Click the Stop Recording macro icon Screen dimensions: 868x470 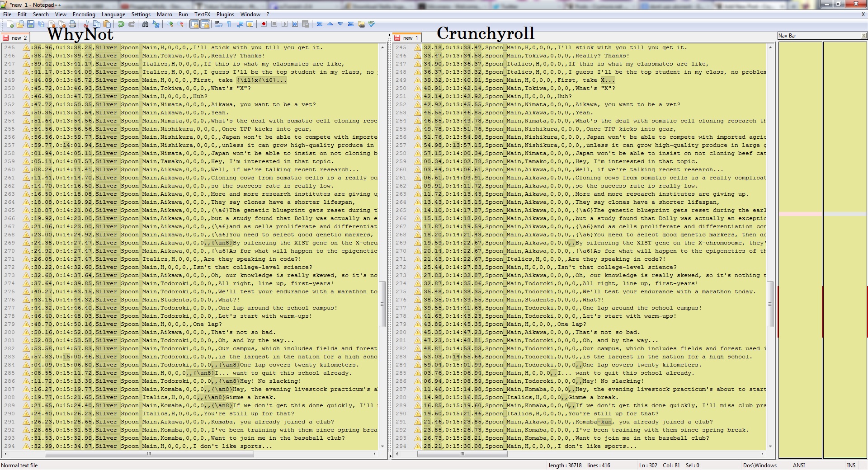point(274,24)
